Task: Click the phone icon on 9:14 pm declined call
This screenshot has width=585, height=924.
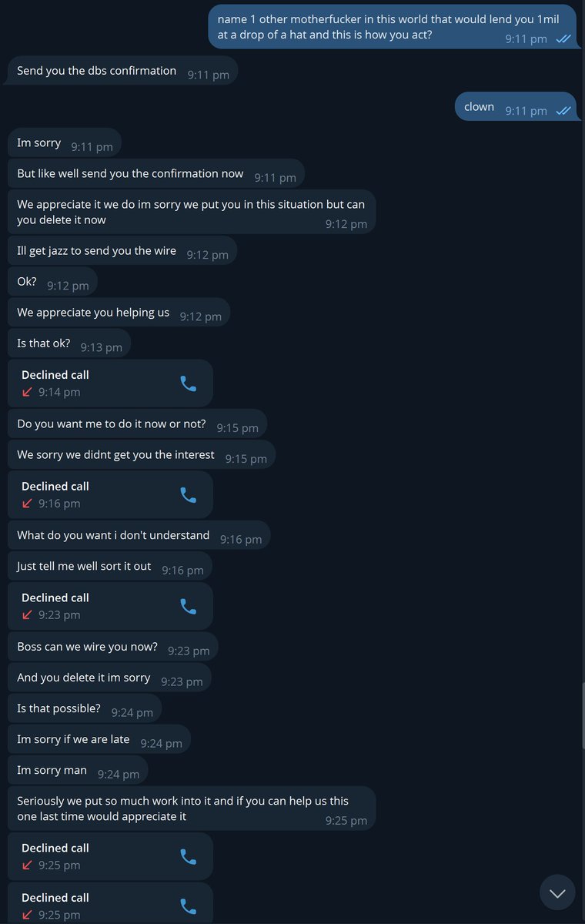Action: (188, 383)
